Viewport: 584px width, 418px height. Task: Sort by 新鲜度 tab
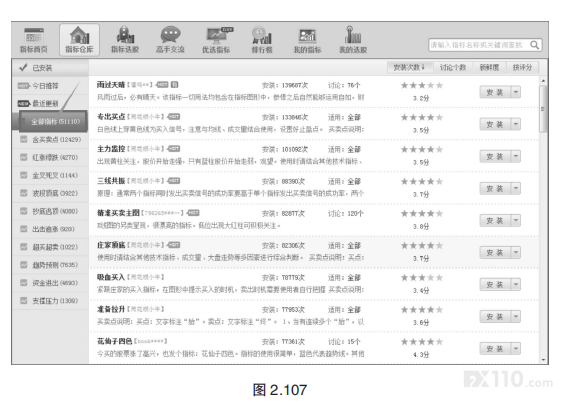489,67
